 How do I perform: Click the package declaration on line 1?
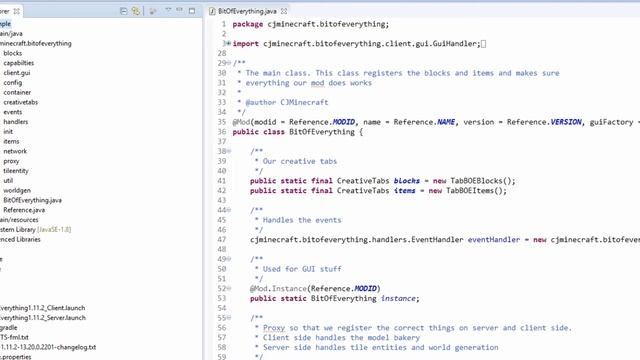[x=311, y=24]
